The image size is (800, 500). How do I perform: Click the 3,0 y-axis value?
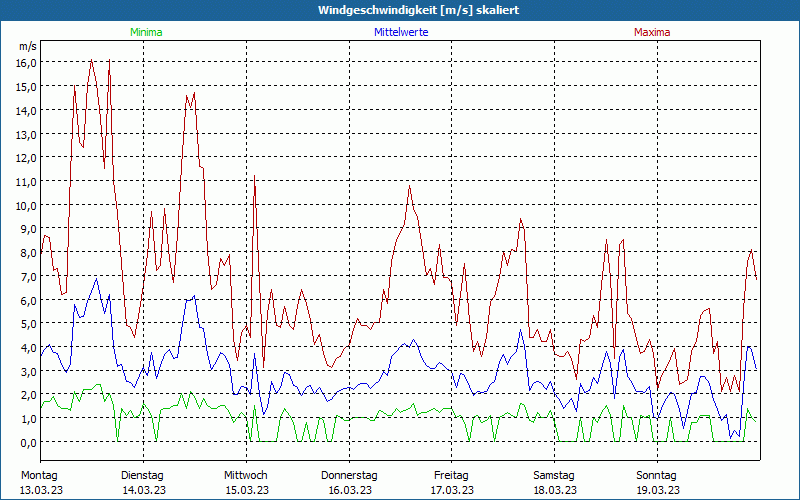(30, 372)
